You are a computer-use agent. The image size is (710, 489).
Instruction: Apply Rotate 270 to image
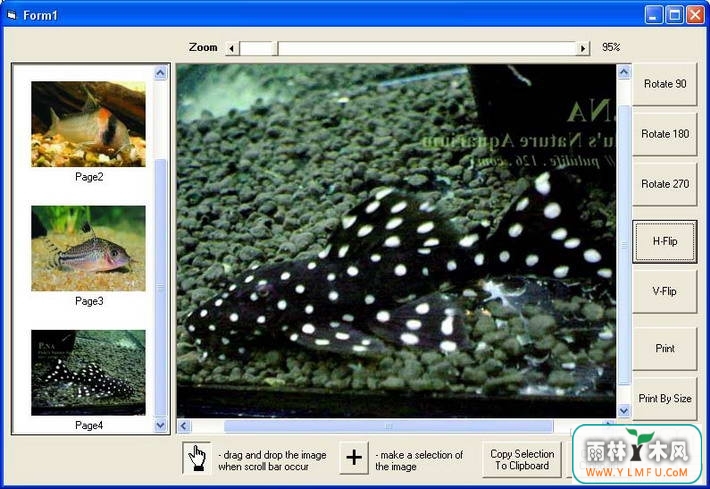pos(664,184)
